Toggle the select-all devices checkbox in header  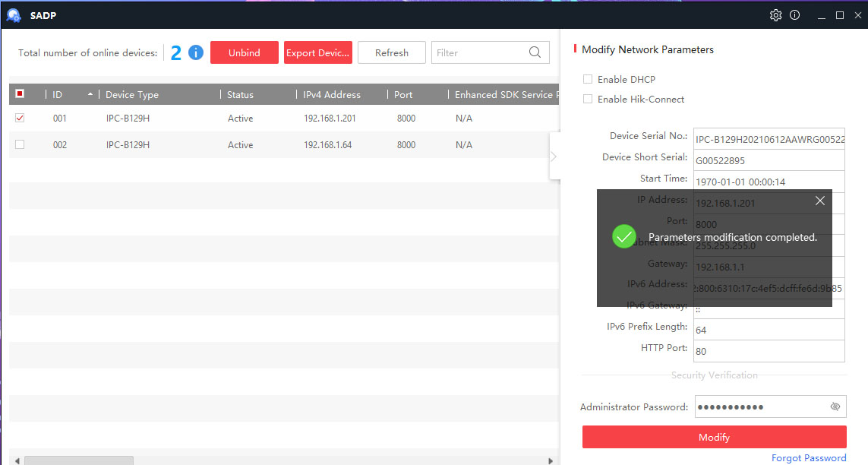click(x=20, y=93)
